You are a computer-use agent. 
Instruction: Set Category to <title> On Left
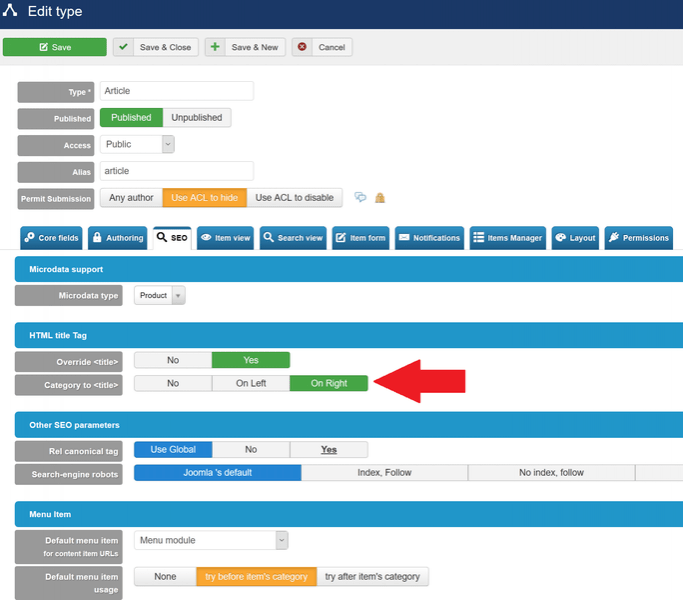point(251,383)
